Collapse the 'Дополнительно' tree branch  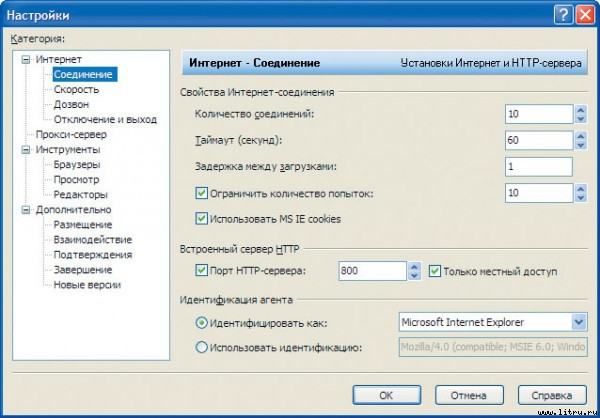click(x=25, y=210)
